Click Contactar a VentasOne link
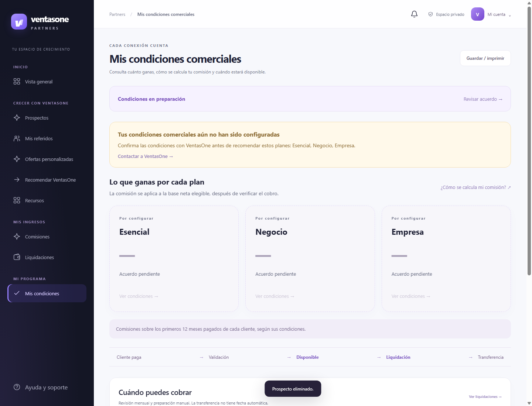Image resolution: width=532 pixels, height=406 pixels. pyautogui.click(x=145, y=156)
